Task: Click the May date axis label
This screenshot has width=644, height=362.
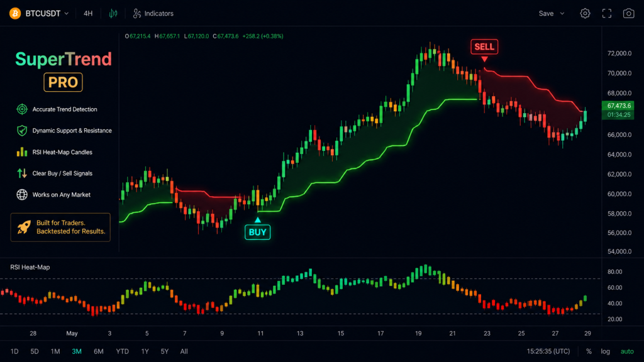Action: (x=72, y=333)
